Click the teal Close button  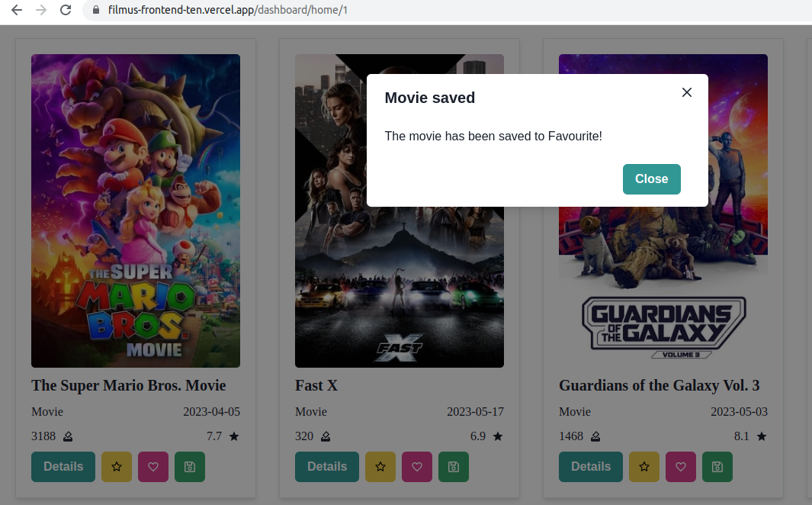coord(651,179)
